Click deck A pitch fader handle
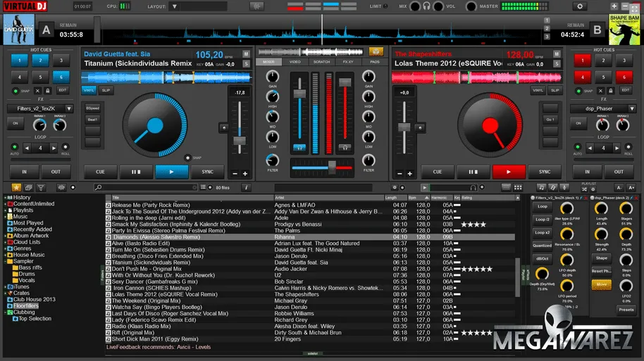Image resolution: width=644 pixels, height=361 pixels. coord(240,141)
